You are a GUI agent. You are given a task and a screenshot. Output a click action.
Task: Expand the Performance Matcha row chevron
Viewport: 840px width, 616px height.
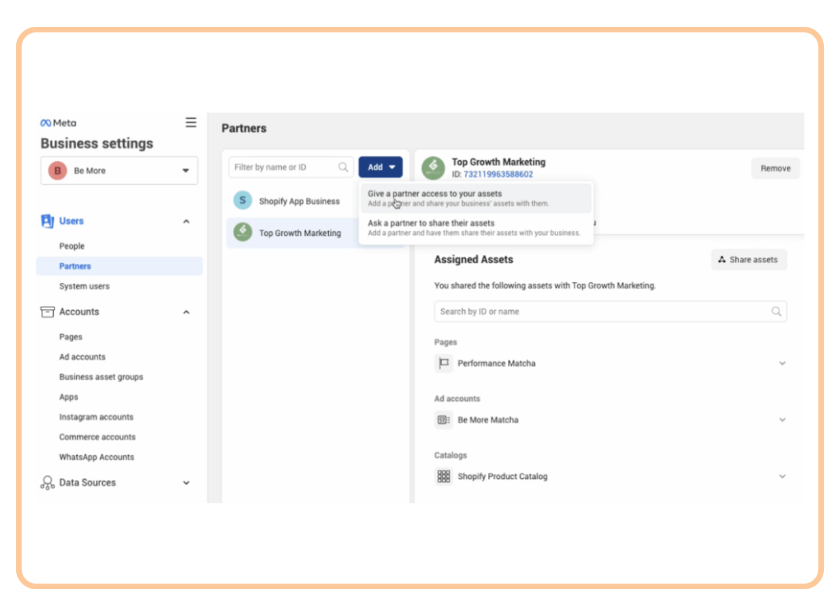pyautogui.click(x=782, y=363)
